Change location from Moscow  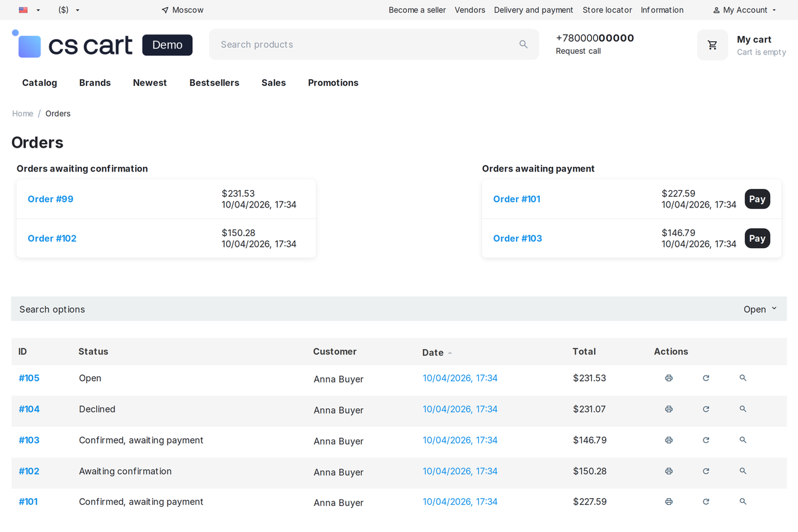182,10
